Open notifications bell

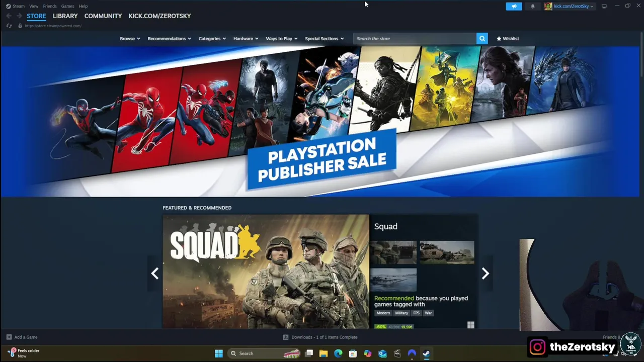pos(532,6)
